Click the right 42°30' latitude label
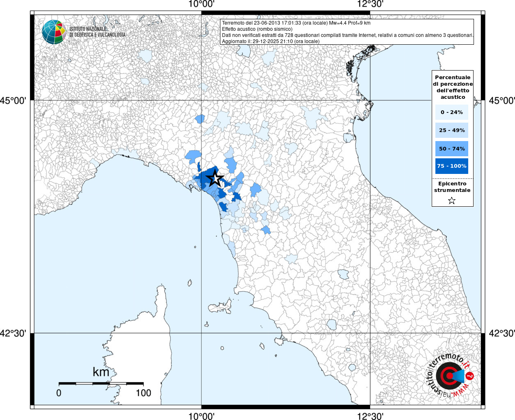Image resolution: width=515 pixels, height=420 pixels. [502, 333]
